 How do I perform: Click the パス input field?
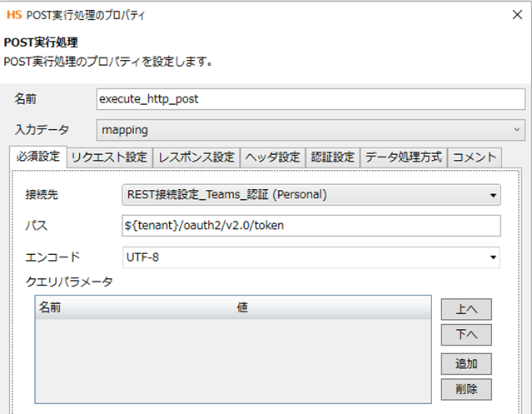pos(311,226)
